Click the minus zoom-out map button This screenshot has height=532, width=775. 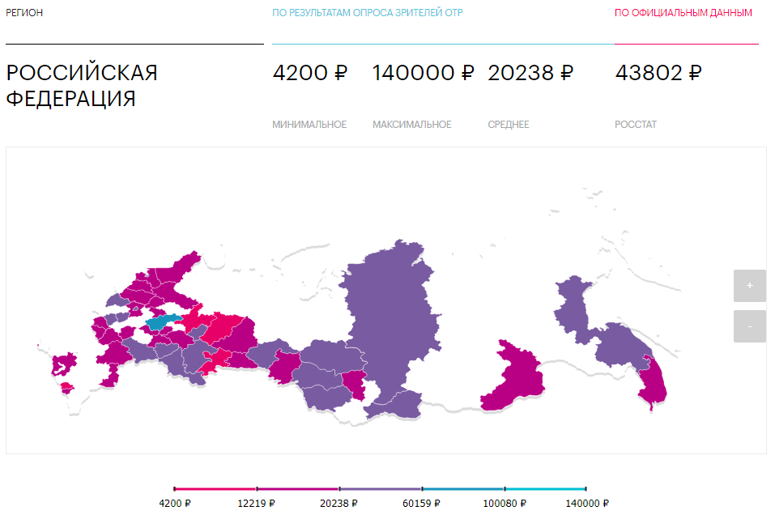pos(749,326)
